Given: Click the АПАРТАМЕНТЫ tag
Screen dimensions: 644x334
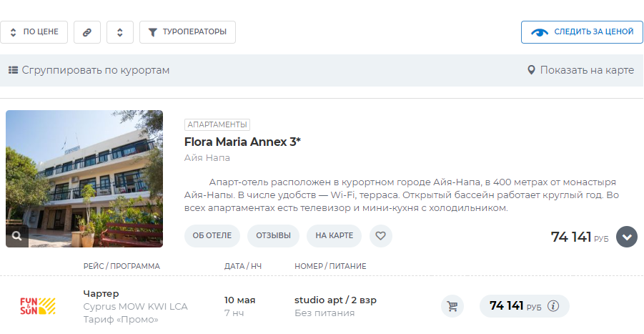Looking at the screenshot, I should coord(217,124).
